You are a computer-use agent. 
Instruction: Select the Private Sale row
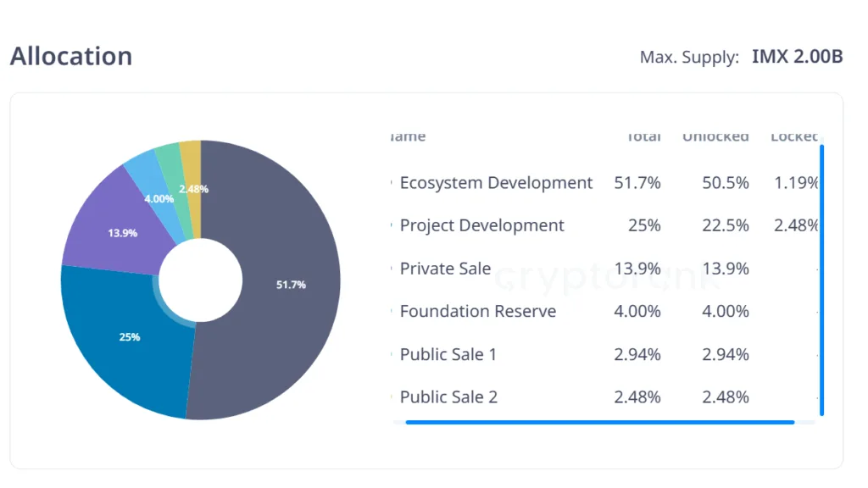(x=445, y=269)
